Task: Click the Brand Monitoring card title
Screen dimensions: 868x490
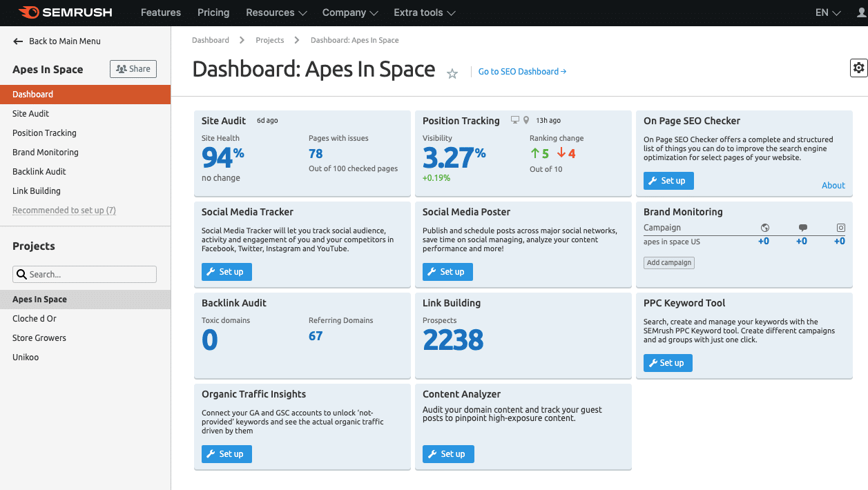Action: (683, 212)
